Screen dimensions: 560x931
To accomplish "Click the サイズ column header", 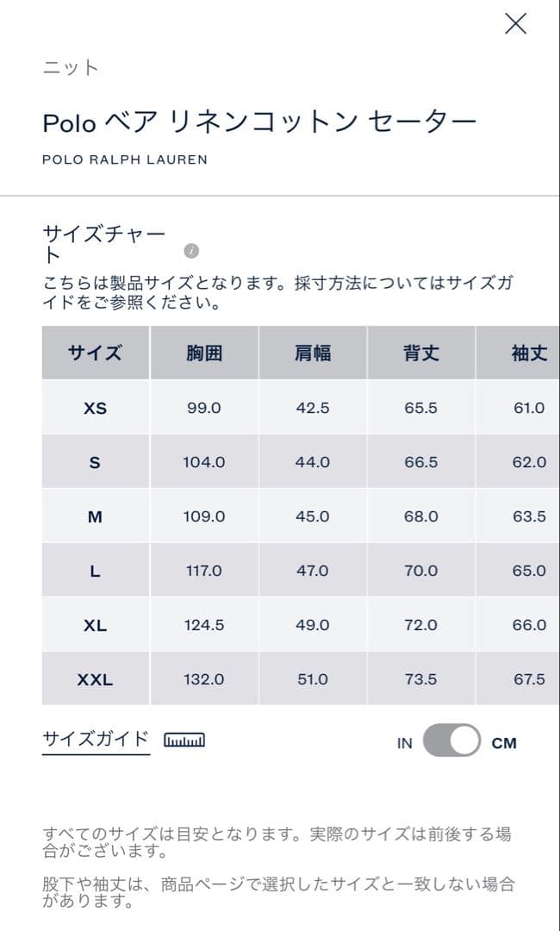I will coord(95,353).
